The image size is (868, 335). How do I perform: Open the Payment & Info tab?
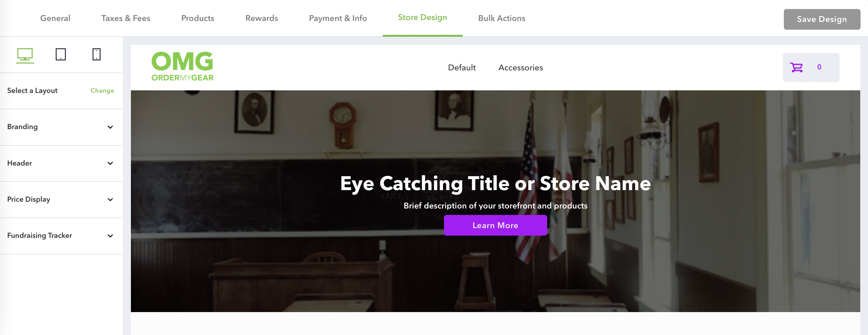coord(338,18)
